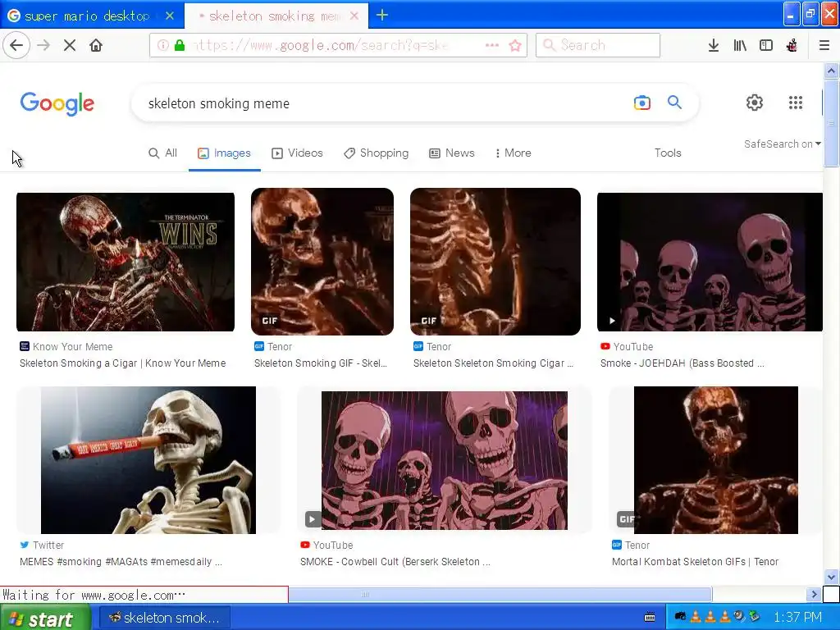Expand the More search options

514,153
